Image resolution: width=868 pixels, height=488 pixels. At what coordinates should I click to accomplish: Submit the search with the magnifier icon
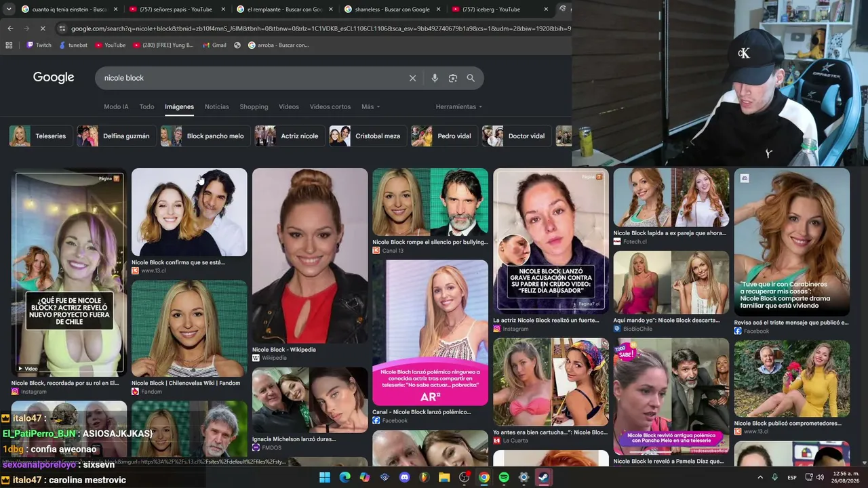tap(471, 78)
